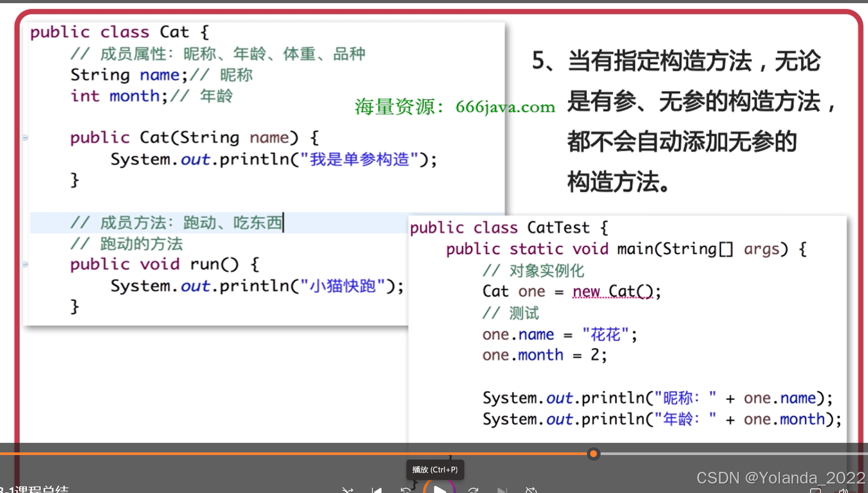Click the orange playback progress handle

pyautogui.click(x=593, y=453)
